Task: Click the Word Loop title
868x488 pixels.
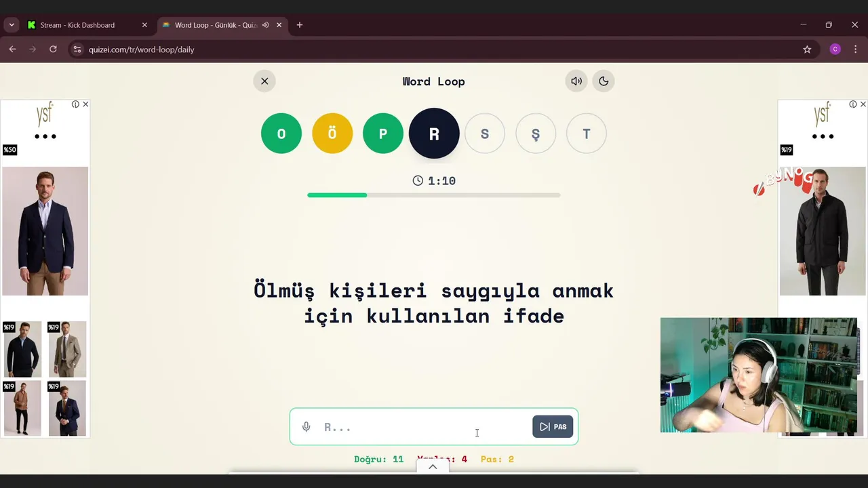Action: pos(434,81)
